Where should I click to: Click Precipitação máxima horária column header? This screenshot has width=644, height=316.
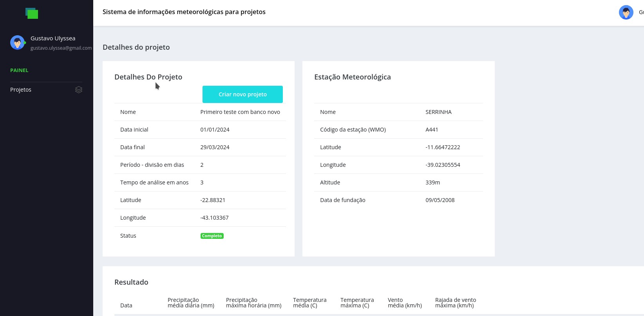pyautogui.click(x=253, y=303)
